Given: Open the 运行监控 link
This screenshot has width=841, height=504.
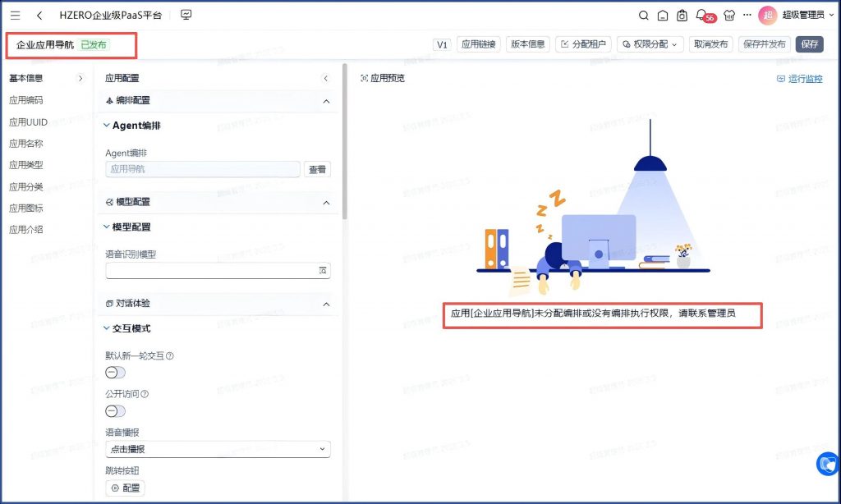Looking at the screenshot, I should 799,79.
